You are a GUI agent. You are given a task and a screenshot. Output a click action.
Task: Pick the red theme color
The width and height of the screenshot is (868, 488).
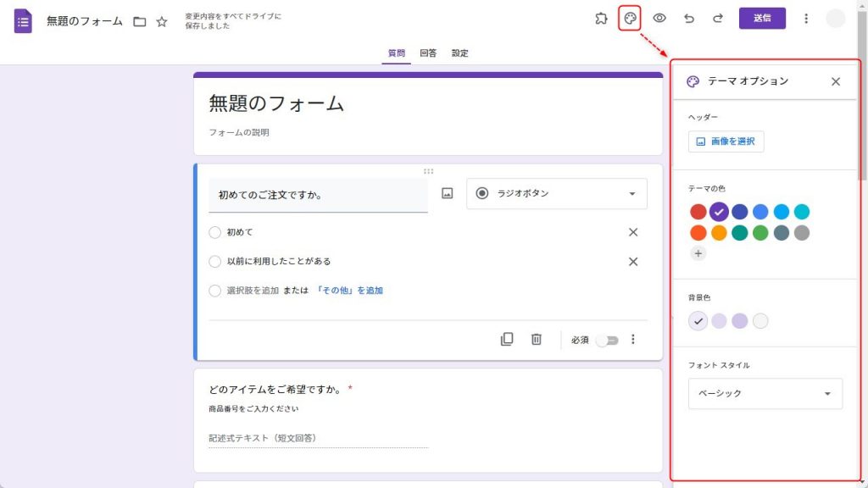tap(698, 212)
